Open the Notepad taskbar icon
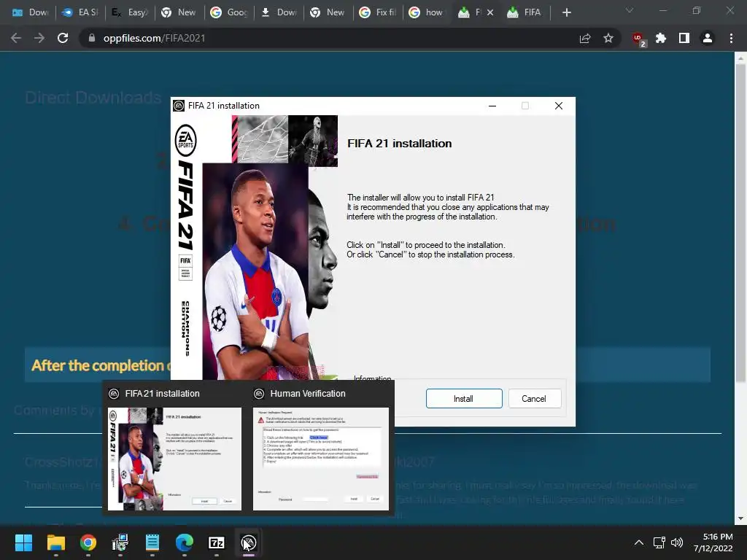 click(152, 542)
